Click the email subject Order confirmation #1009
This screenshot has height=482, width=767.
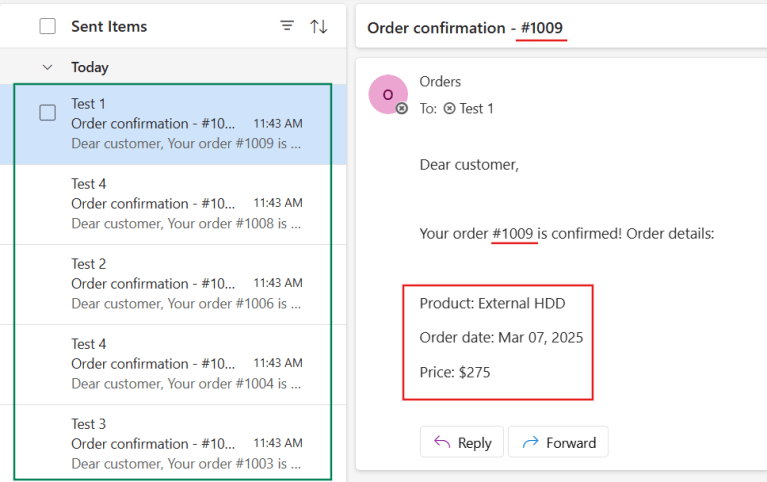click(466, 28)
